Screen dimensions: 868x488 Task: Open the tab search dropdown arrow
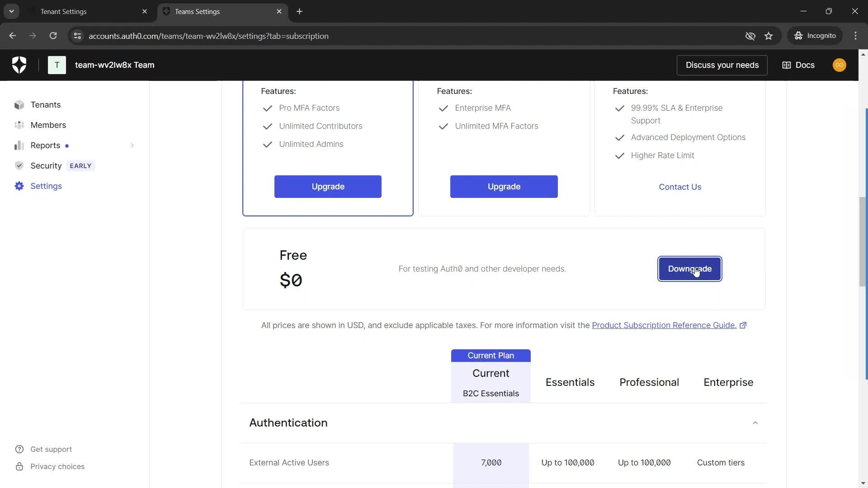tap(11, 11)
